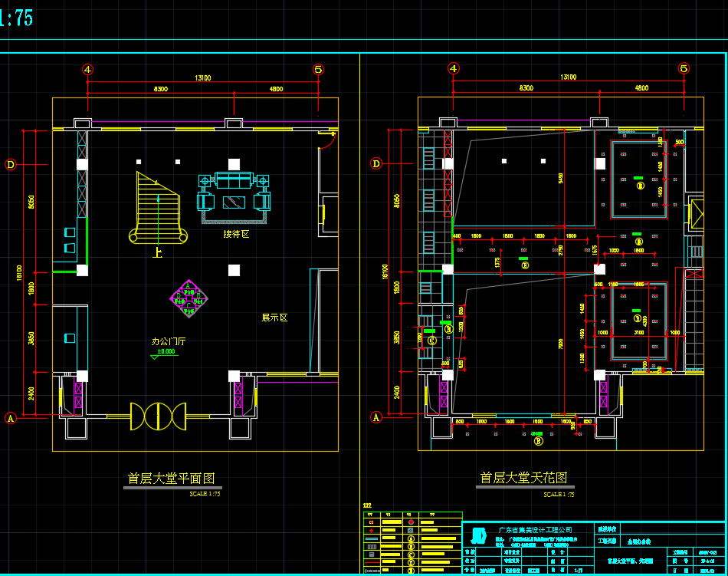Click the cyan sofa set in reception area
Screen dimensions: 728x576
234,192
